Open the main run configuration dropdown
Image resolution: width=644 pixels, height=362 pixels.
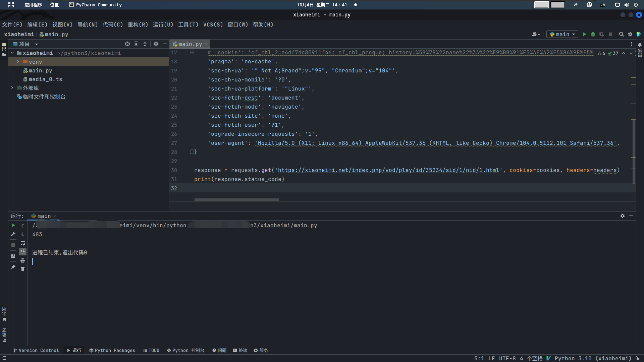(x=562, y=34)
